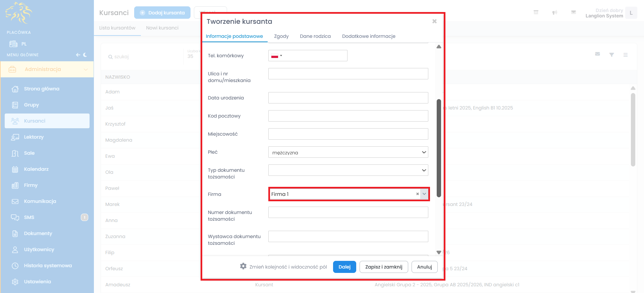The image size is (644, 293).
Task: Clear the Firma 1 selection
Action: (417, 194)
